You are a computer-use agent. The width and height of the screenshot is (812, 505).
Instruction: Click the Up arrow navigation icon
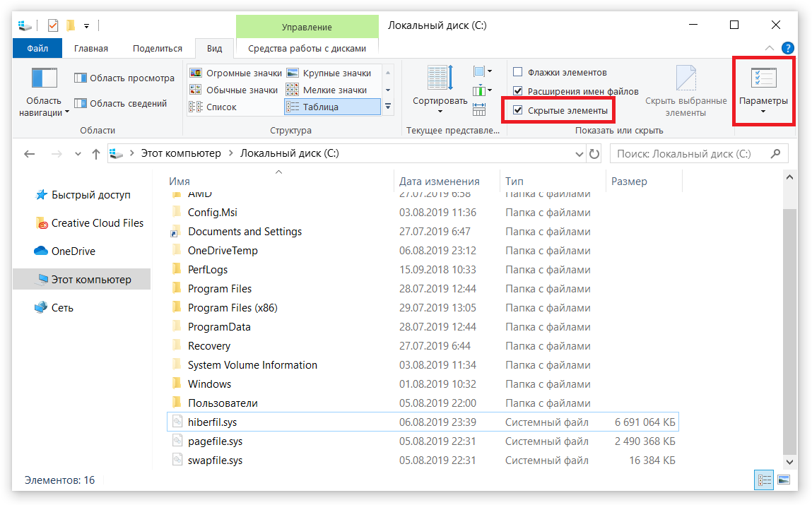coord(96,154)
